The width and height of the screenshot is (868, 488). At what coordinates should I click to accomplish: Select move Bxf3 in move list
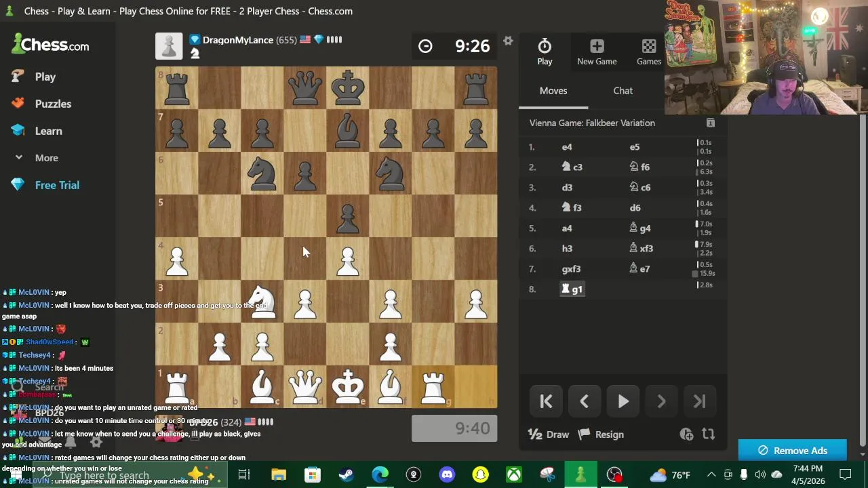coord(641,249)
